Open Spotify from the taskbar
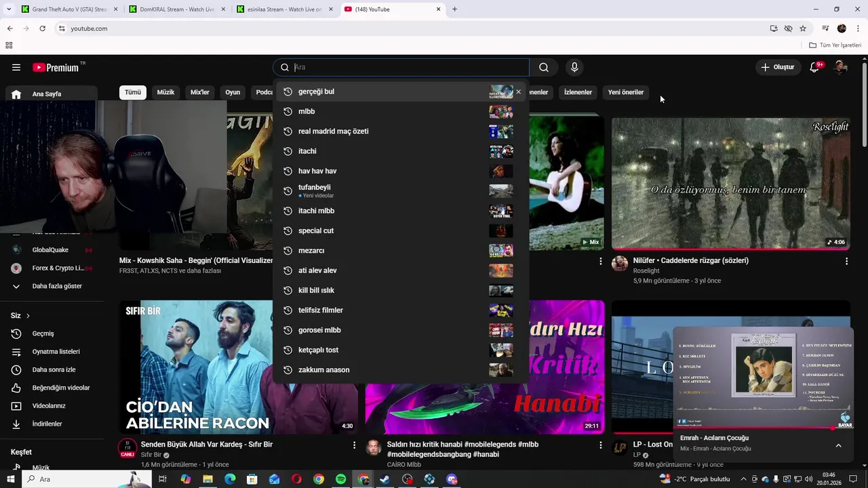868x488 pixels. [341, 479]
